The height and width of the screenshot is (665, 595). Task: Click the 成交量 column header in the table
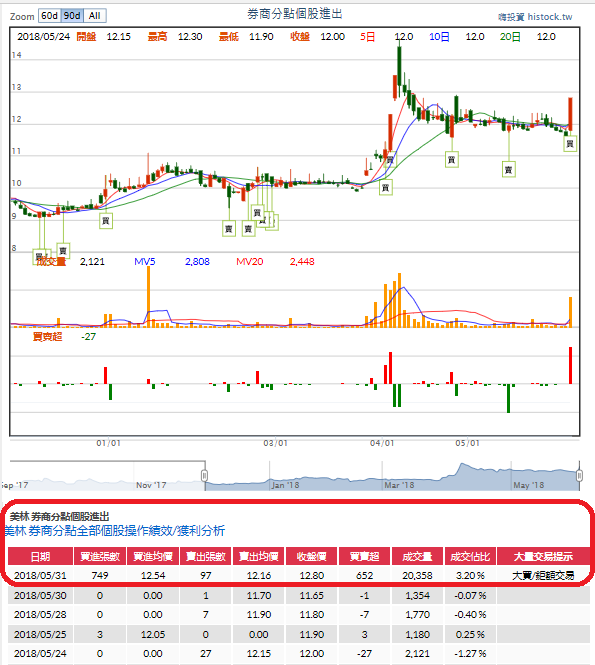pos(417,556)
